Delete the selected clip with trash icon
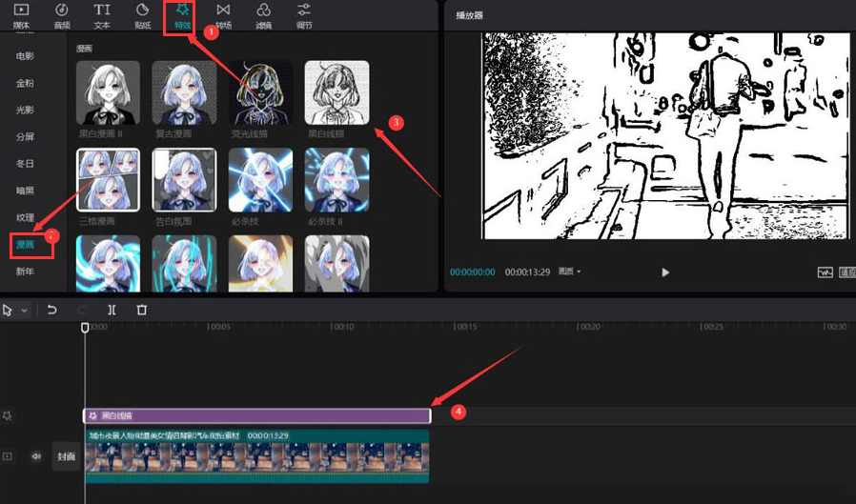856x504 pixels. 142,310
